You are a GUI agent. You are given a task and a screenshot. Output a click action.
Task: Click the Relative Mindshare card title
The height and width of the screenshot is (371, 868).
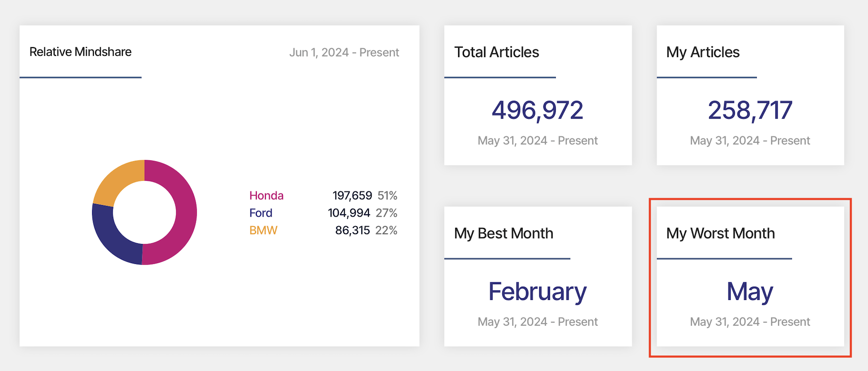(x=80, y=52)
